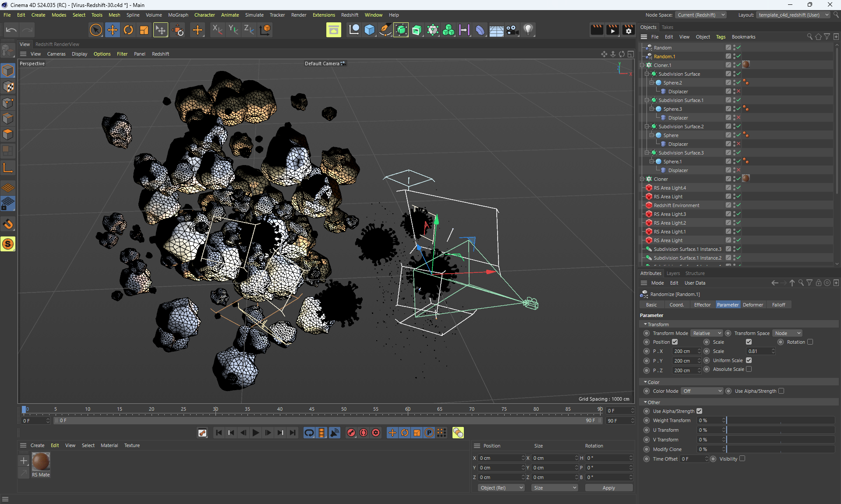Enable the Absolute Scale checkbox
Image resolution: width=841 pixels, height=504 pixels.
click(x=749, y=369)
